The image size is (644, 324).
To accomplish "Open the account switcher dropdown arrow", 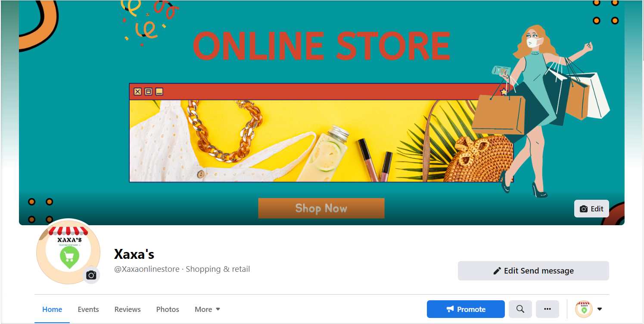I will [600, 309].
